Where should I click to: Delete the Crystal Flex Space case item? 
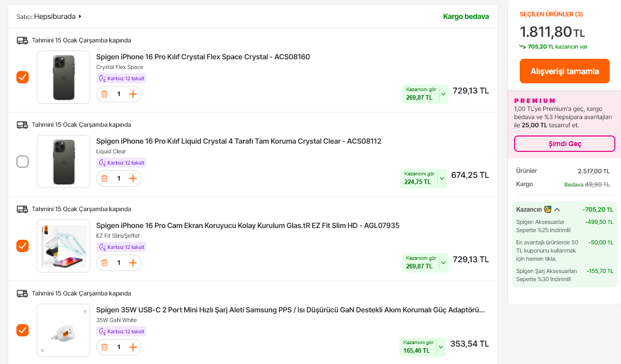[x=104, y=94]
